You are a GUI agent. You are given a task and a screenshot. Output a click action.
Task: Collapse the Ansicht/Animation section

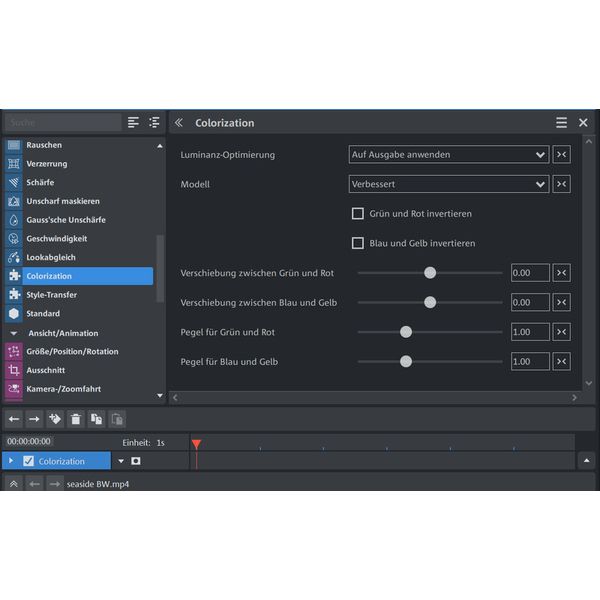point(14,333)
